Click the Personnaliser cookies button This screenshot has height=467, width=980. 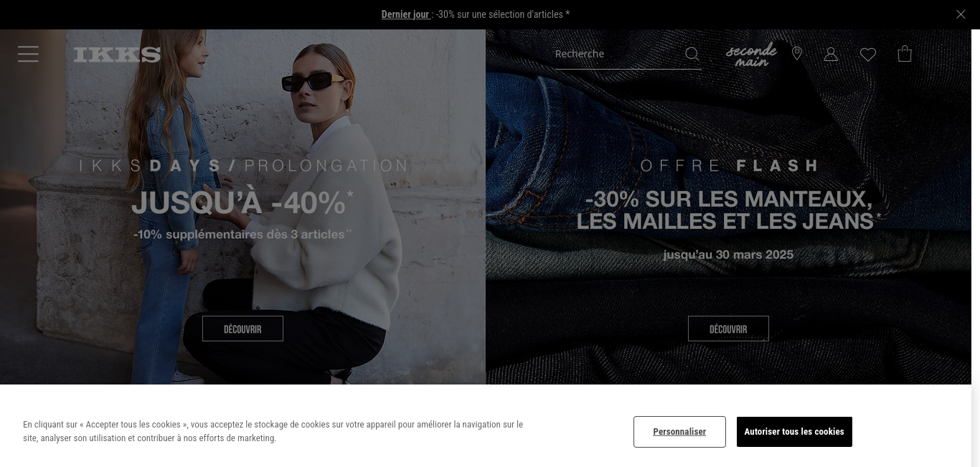pos(679,432)
